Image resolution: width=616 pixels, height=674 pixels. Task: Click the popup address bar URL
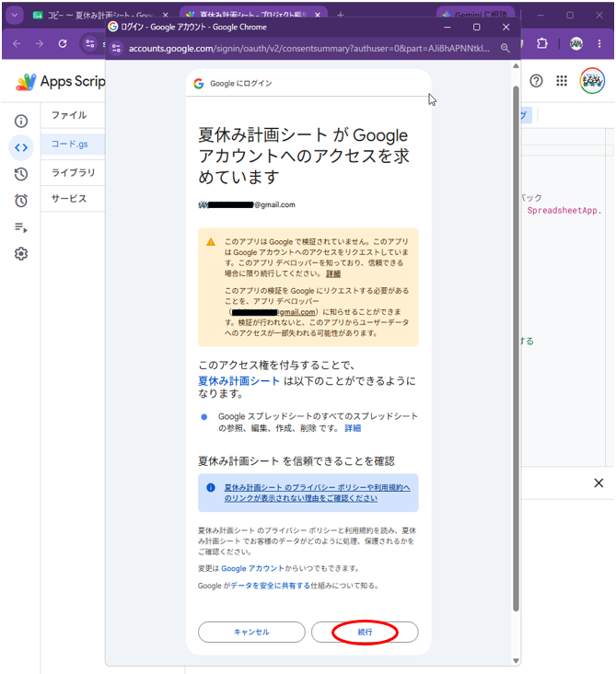click(x=308, y=48)
